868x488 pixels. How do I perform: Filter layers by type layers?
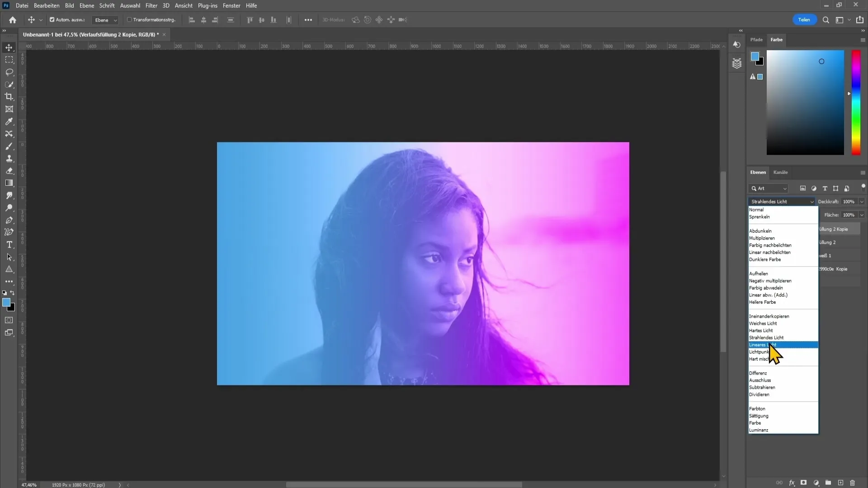point(825,188)
